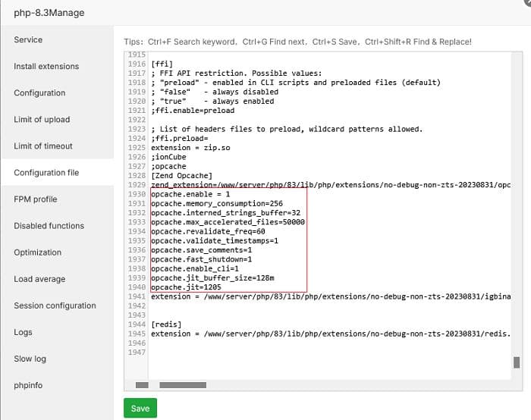Click the '[ffi]' section header line
This screenshot has height=420, width=531.
(x=162, y=64)
